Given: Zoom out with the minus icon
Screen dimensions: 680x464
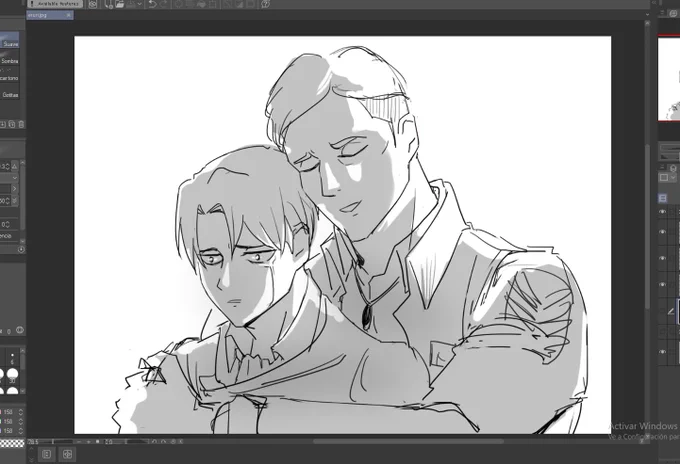Looking at the screenshot, I should (x=79, y=442).
